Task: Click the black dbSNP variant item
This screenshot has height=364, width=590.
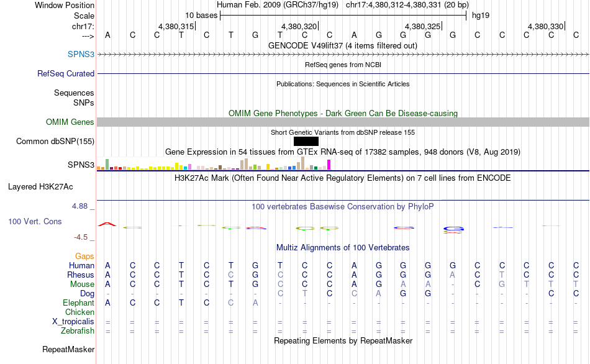Action: 306,141
